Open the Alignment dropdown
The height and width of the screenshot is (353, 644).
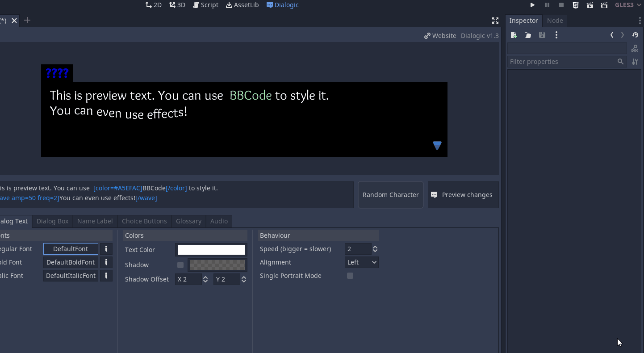click(361, 262)
